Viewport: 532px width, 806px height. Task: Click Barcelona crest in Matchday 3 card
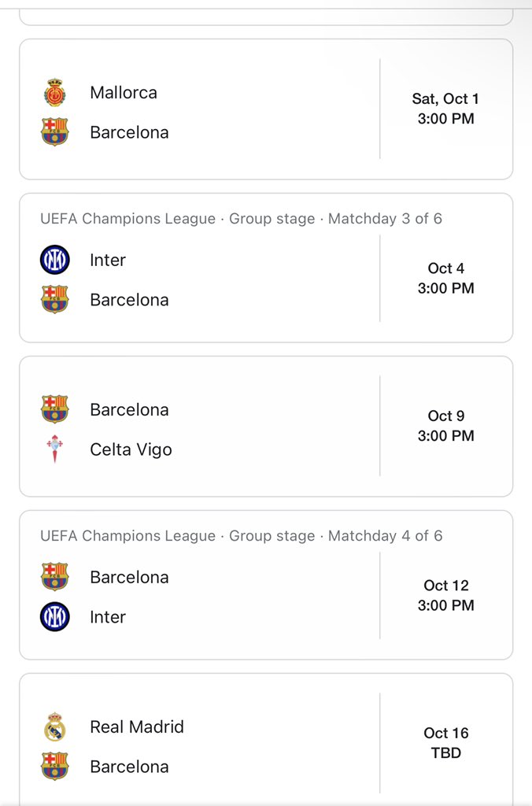(55, 300)
